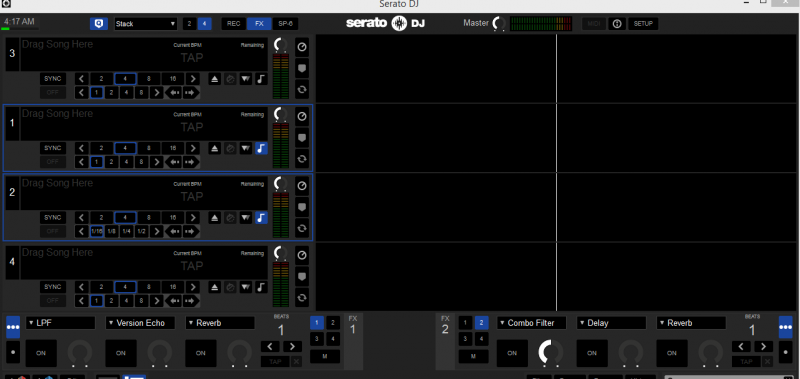Viewport: 800px width, 379px height.
Task: Open loops tab on deck 2
Action: click(302, 228)
